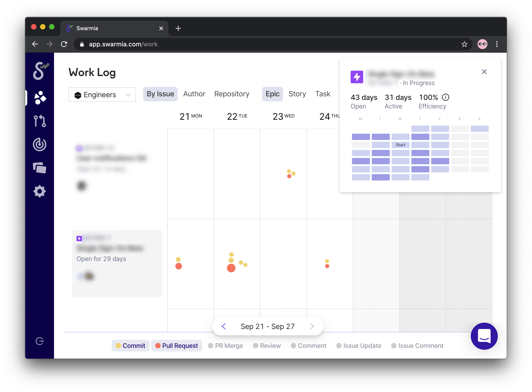
Task: Open the stacked cards sidebar icon
Action: (39, 168)
